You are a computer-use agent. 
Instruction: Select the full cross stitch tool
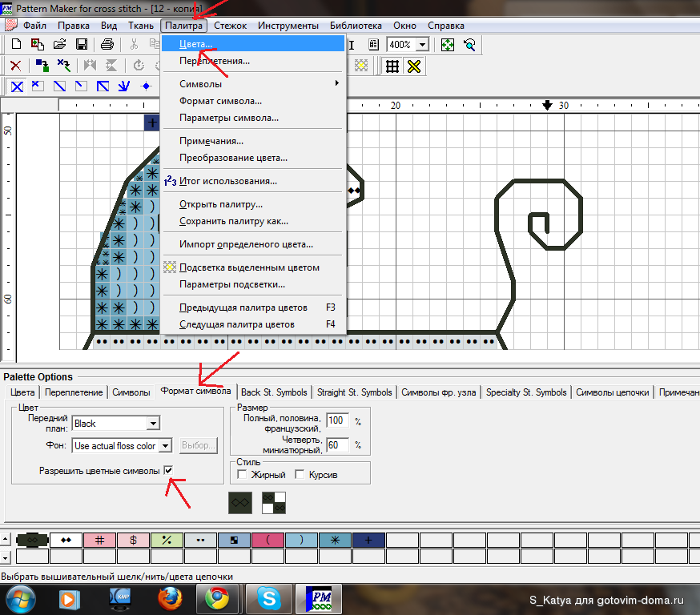pos(17,86)
